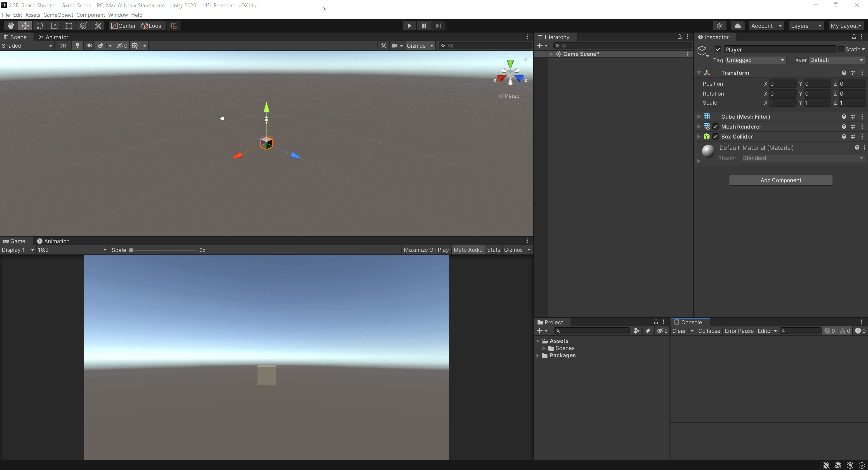Toggle scene lighting icon
The width and height of the screenshot is (868, 470).
tap(77, 45)
